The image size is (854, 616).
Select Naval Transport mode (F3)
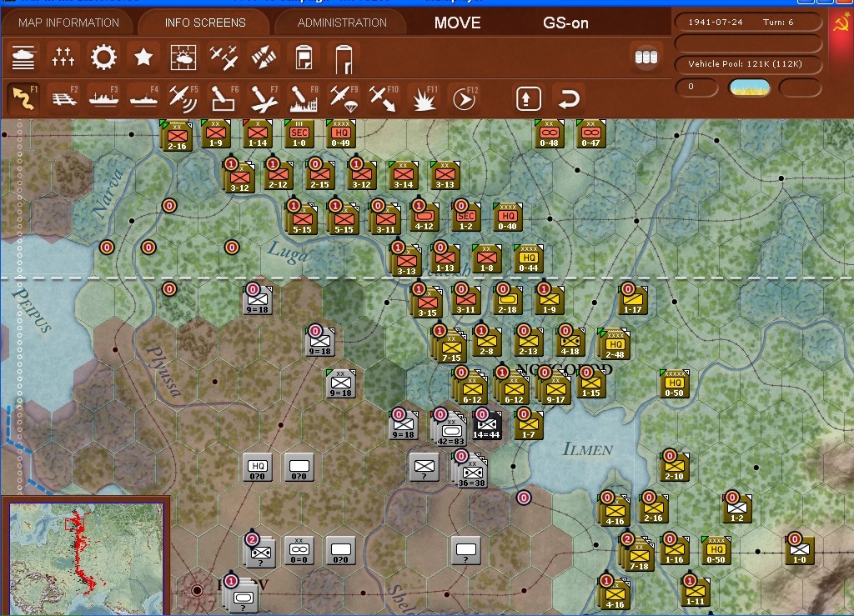103,98
